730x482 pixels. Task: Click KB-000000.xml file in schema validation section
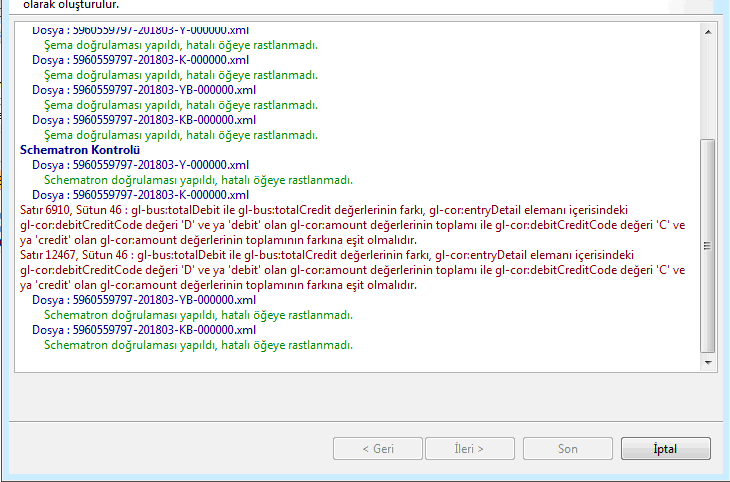tap(144, 120)
